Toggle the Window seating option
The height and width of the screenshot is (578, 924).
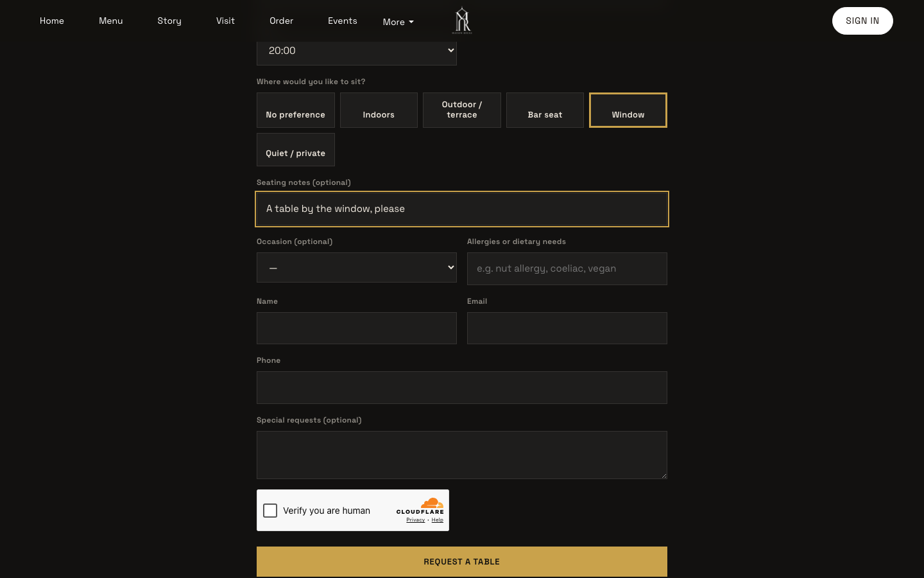[x=628, y=110]
